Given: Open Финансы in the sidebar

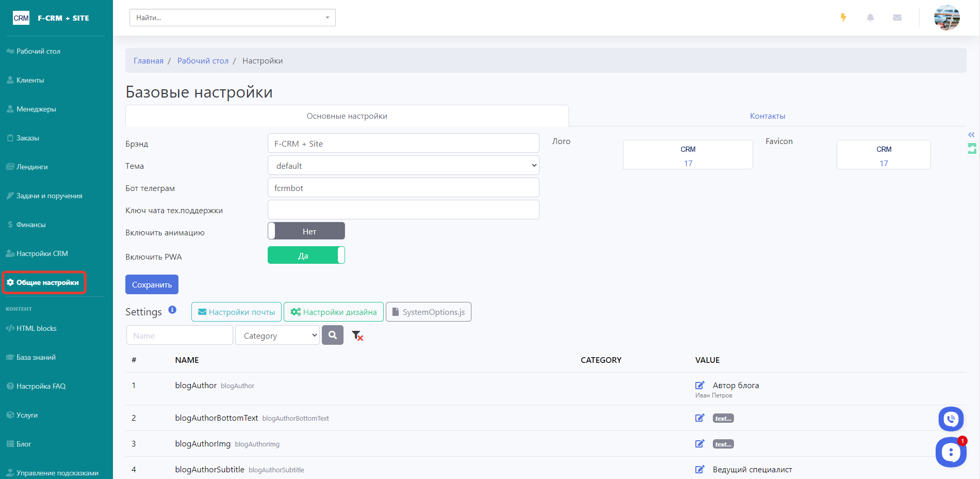Looking at the screenshot, I should point(31,225).
